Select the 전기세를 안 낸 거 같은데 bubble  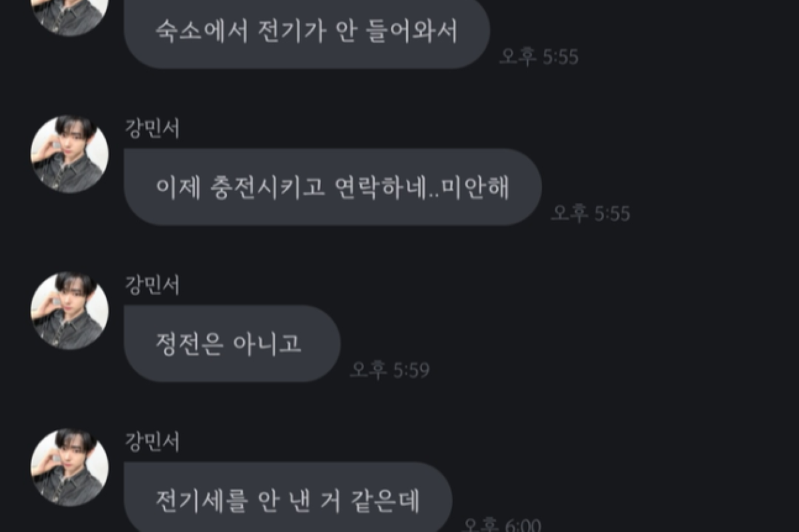288,498
